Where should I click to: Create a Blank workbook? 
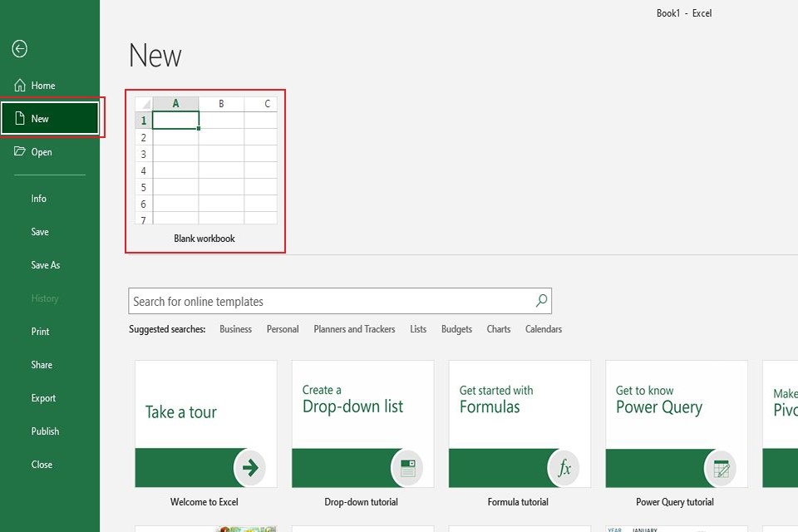[205, 170]
